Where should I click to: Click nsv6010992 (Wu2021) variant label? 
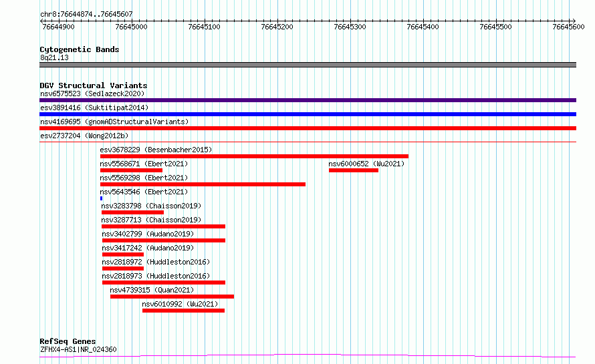click(180, 304)
